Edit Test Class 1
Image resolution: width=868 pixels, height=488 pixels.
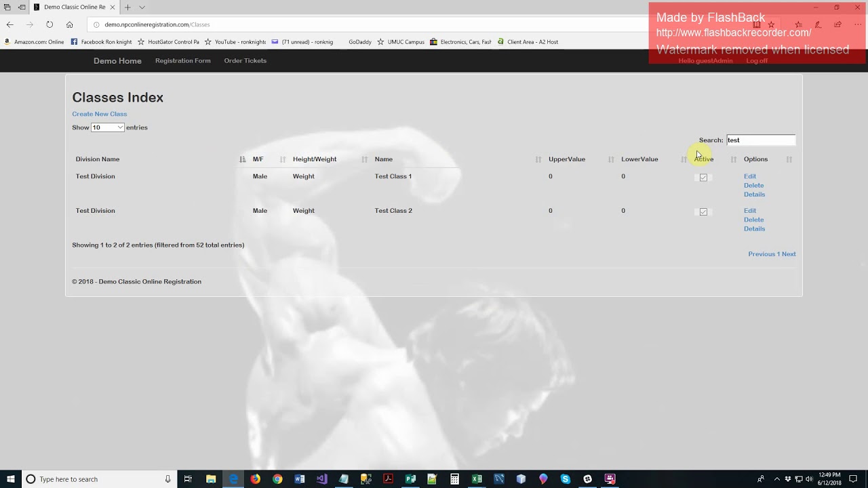click(x=750, y=176)
